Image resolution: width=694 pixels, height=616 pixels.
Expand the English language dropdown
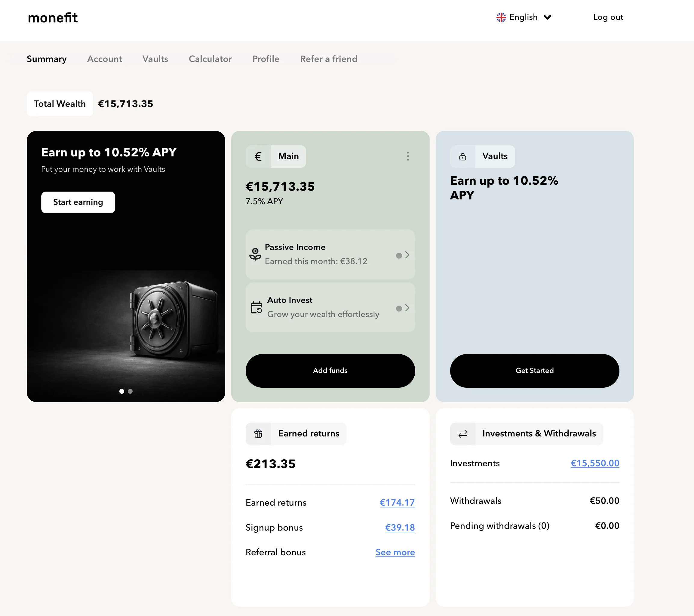point(548,17)
